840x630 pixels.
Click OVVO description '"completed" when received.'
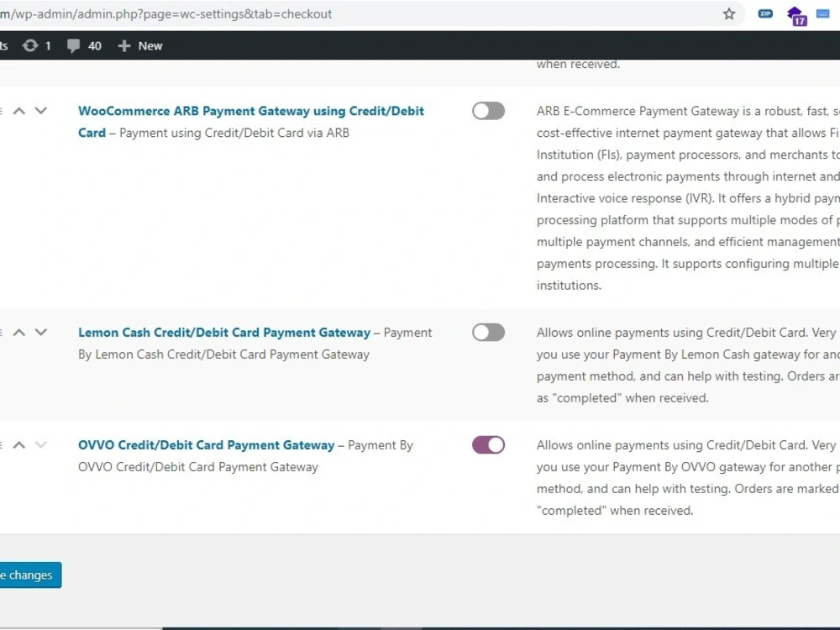pyautogui.click(x=615, y=511)
